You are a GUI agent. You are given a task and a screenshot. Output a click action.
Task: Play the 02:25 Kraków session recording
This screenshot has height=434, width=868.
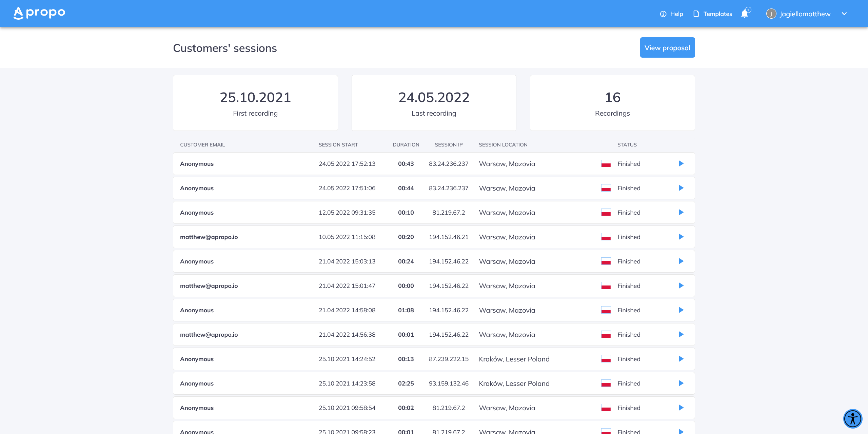click(681, 383)
